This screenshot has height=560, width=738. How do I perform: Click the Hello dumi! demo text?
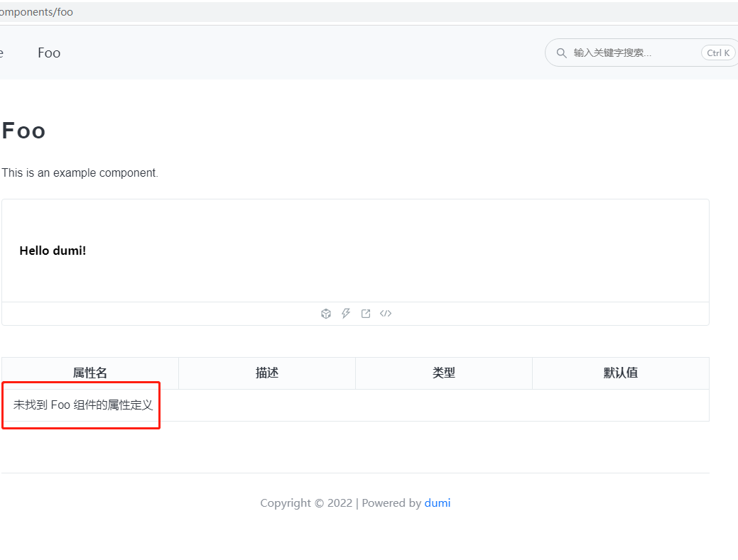pos(53,250)
